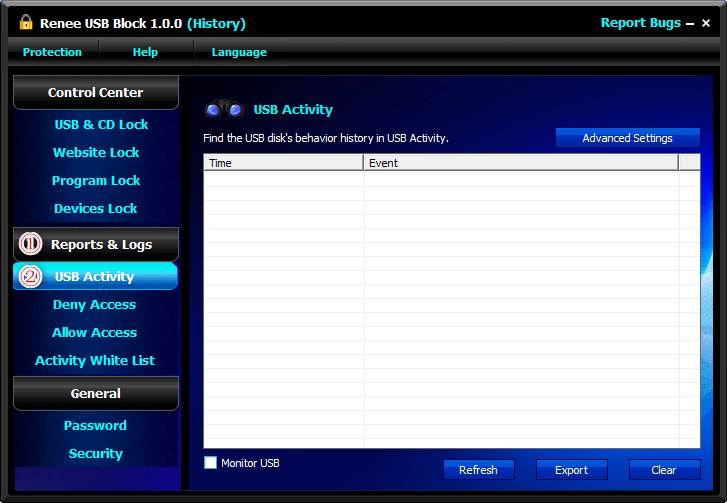Click the Advanced Settings button
Screen dimensions: 727x503
(x=628, y=138)
